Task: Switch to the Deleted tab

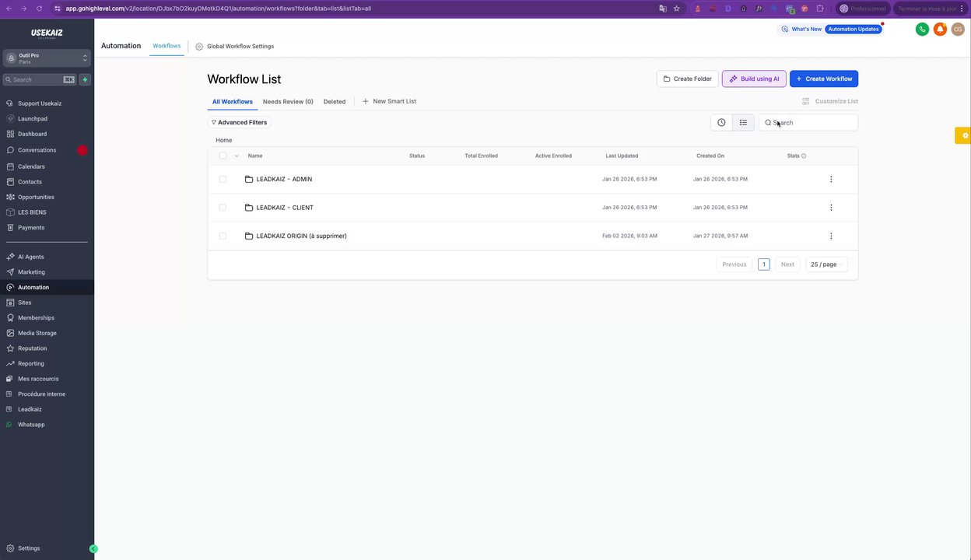Action: coord(335,102)
